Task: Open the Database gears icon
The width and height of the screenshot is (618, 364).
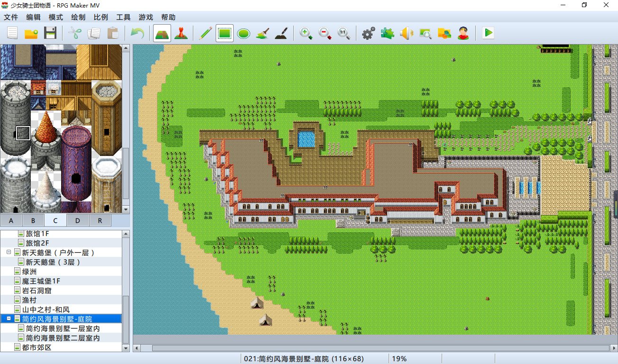Action: click(x=368, y=33)
